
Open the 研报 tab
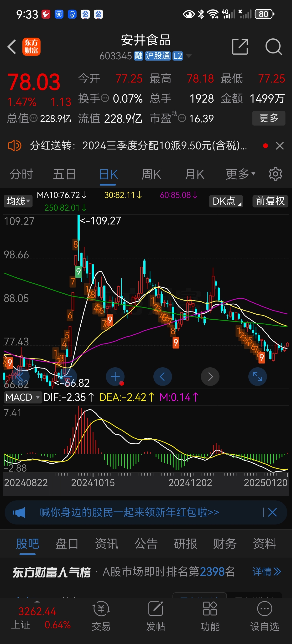point(186,544)
